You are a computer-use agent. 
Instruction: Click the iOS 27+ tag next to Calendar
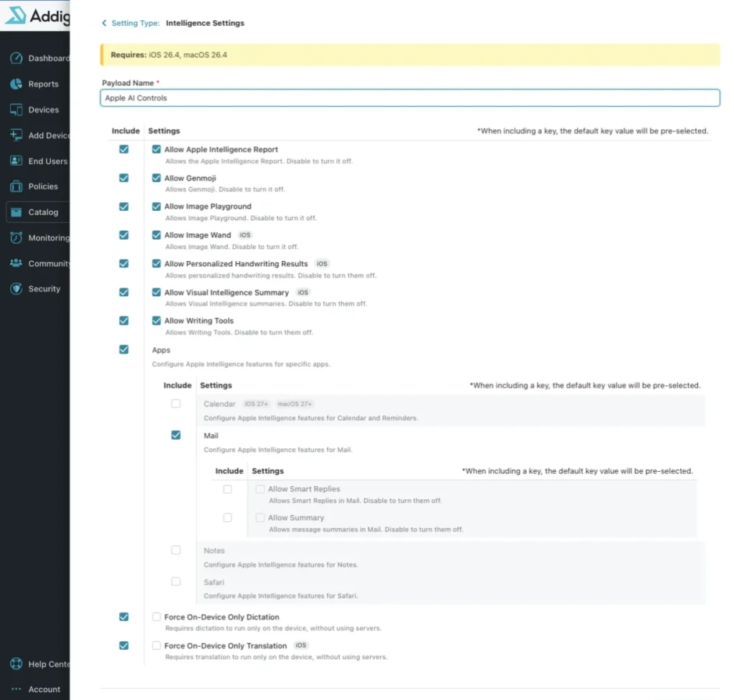pyautogui.click(x=256, y=404)
